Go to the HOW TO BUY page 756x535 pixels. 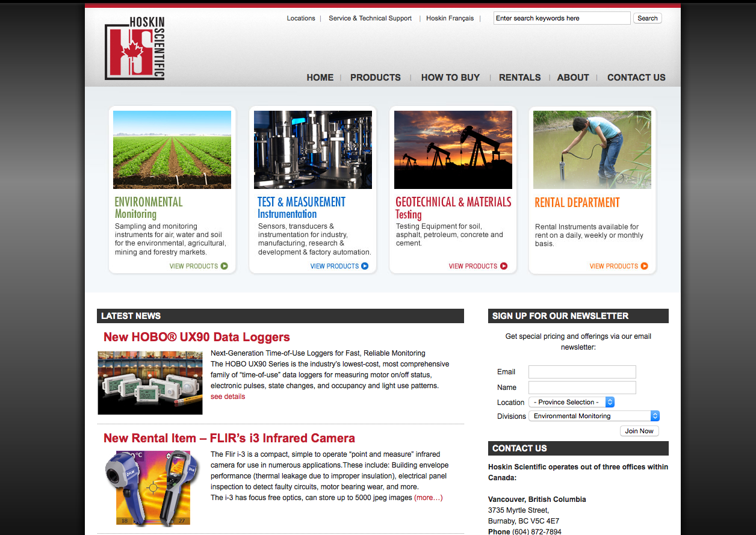pos(450,77)
